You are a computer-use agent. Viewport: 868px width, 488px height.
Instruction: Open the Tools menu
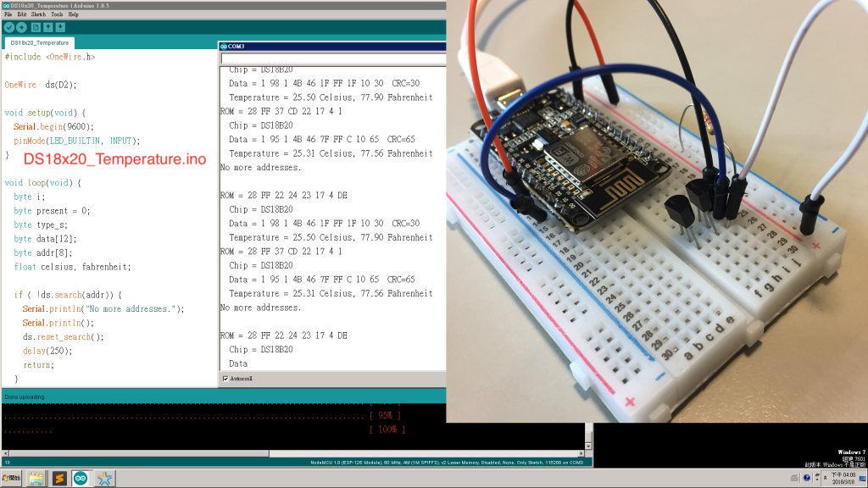coord(57,14)
